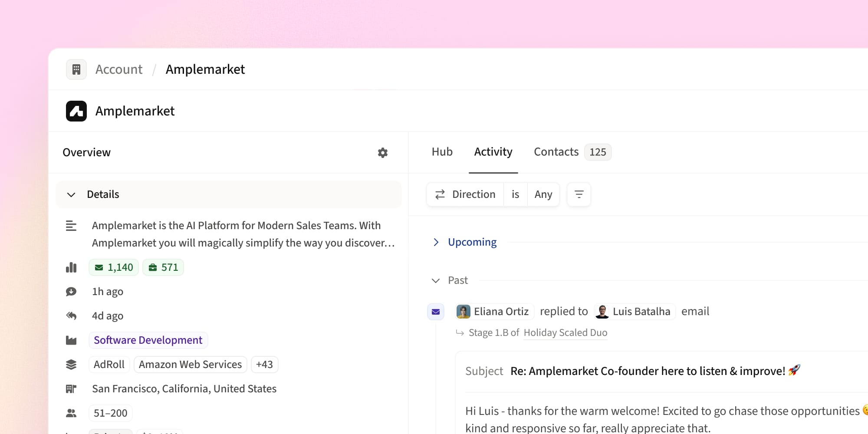The height and width of the screenshot is (434, 868).
Task: Click the '1h ago' value
Action: point(108,292)
